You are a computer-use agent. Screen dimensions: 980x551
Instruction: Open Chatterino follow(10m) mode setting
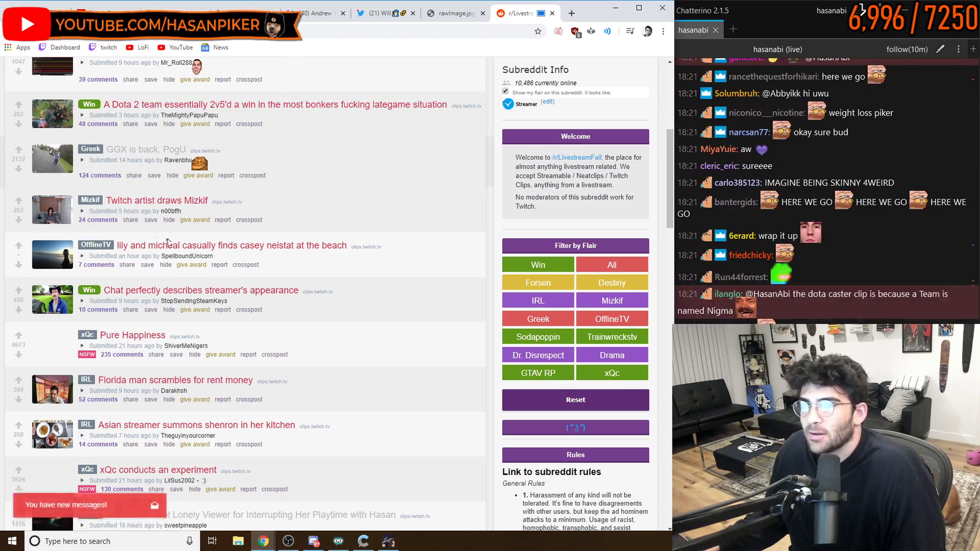[907, 49]
